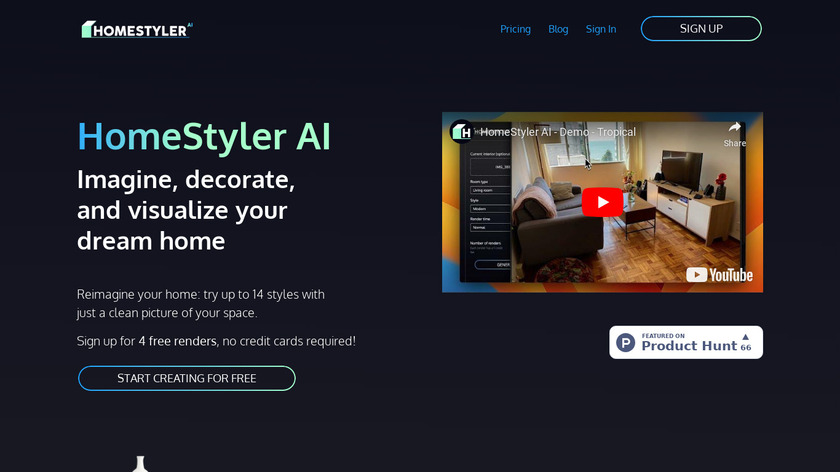Click text '4 free renders'
The height and width of the screenshot is (472, 840).
coord(177,341)
